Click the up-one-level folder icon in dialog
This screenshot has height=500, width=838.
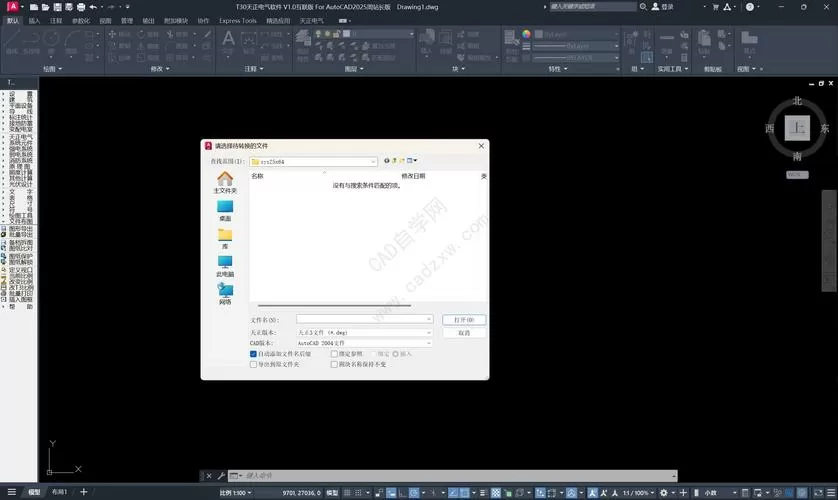click(394, 160)
